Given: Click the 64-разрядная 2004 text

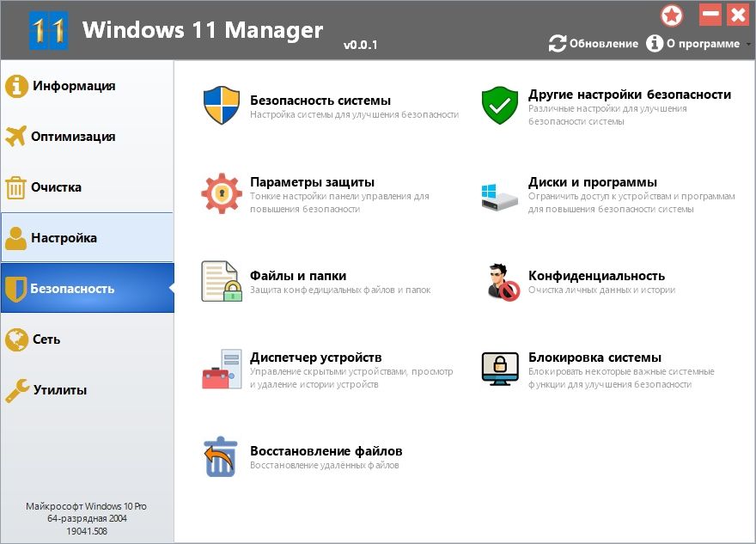Looking at the screenshot, I should [87, 518].
